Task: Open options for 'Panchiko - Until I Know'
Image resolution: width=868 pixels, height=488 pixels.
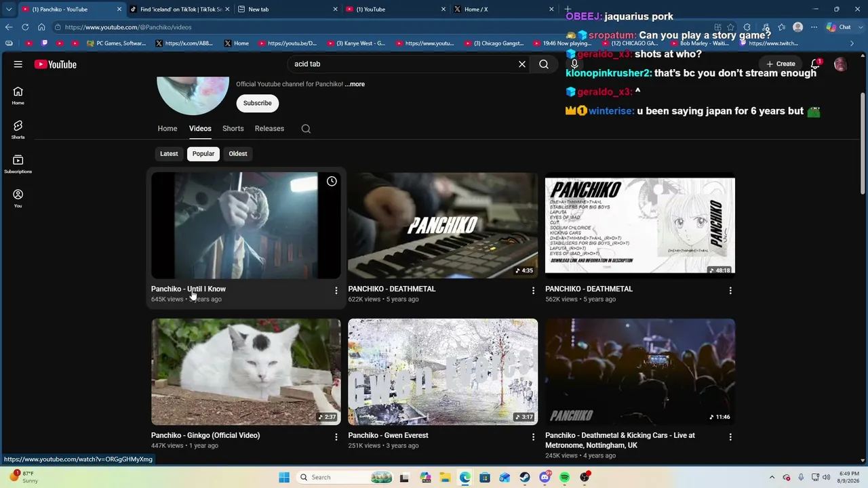Action: [x=336, y=291]
